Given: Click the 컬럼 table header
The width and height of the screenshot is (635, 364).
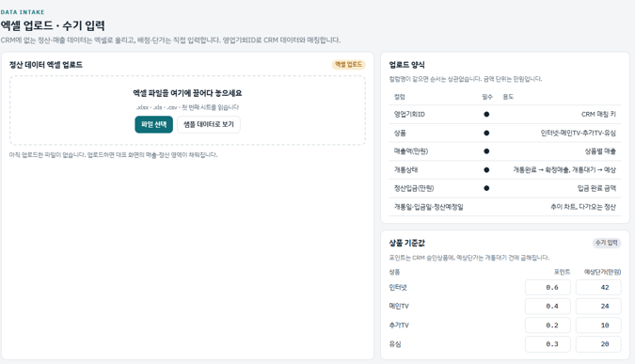Looking at the screenshot, I should [x=399, y=97].
